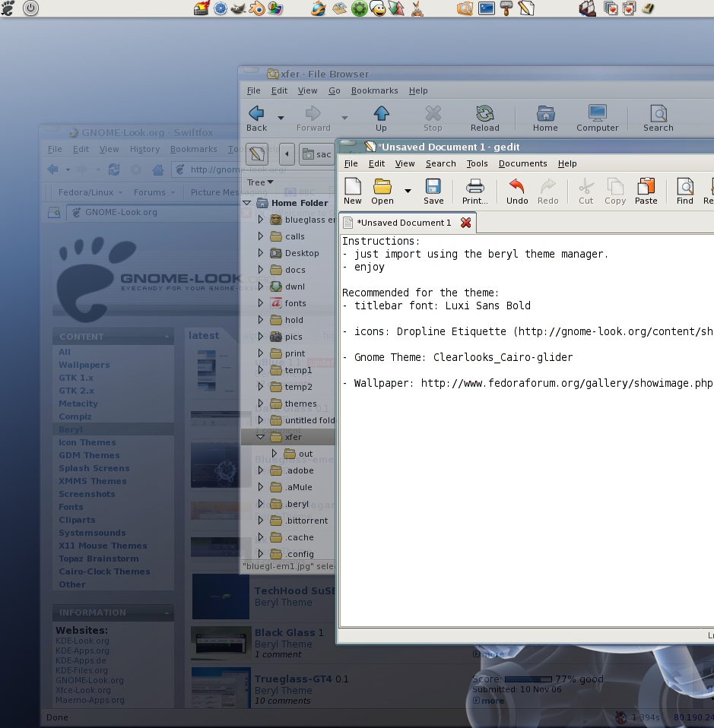Print the gedit document
714x728 pixels.
474,191
